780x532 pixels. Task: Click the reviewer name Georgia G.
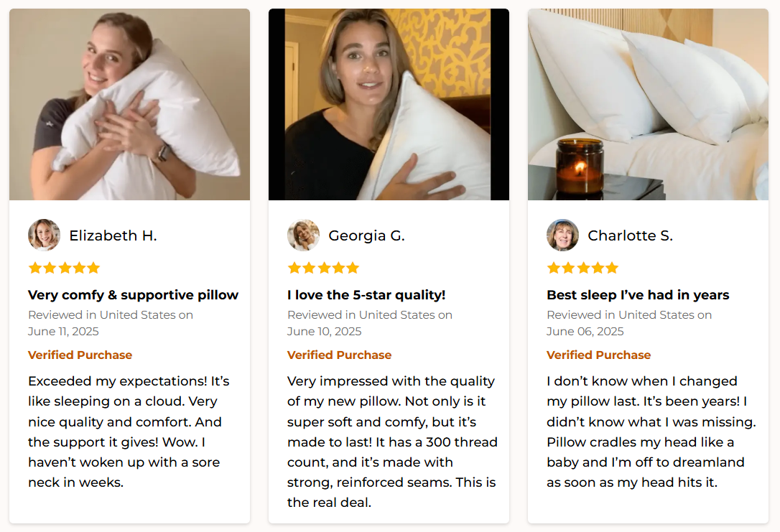(x=366, y=235)
